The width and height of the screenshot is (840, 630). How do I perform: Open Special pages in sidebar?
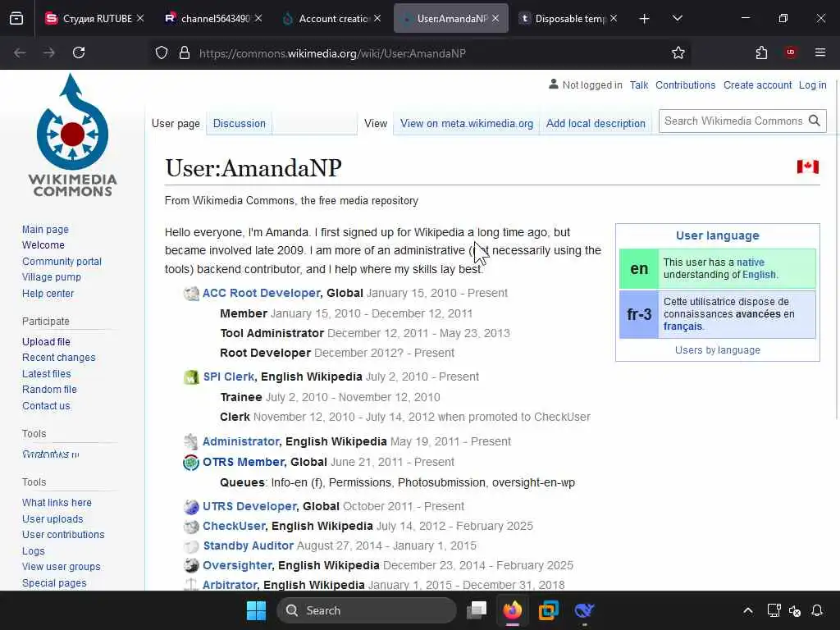[x=54, y=583]
